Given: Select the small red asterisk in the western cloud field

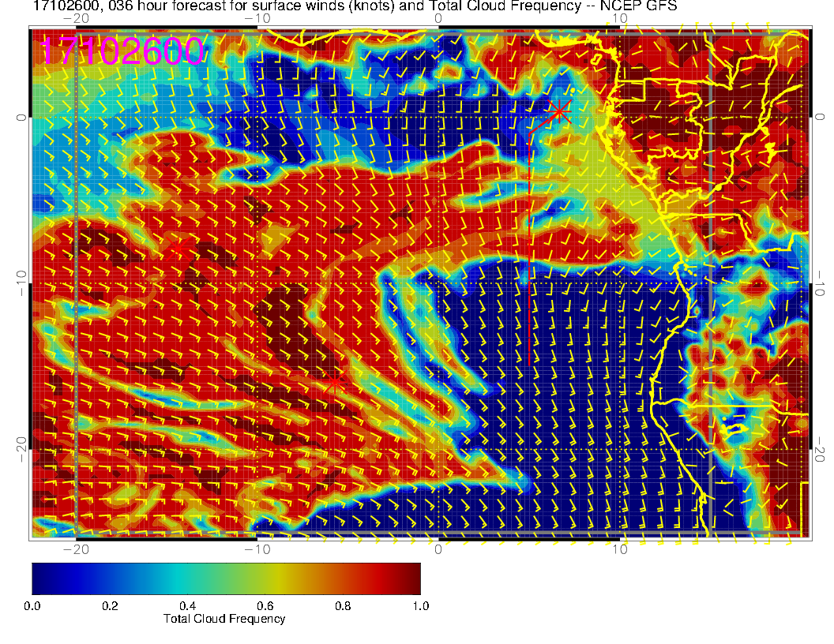Looking at the screenshot, I should click(x=177, y=249).
